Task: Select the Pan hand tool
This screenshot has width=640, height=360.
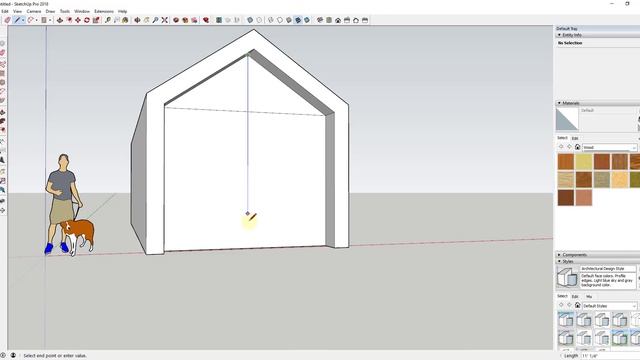Action: [x=146, y=20]
